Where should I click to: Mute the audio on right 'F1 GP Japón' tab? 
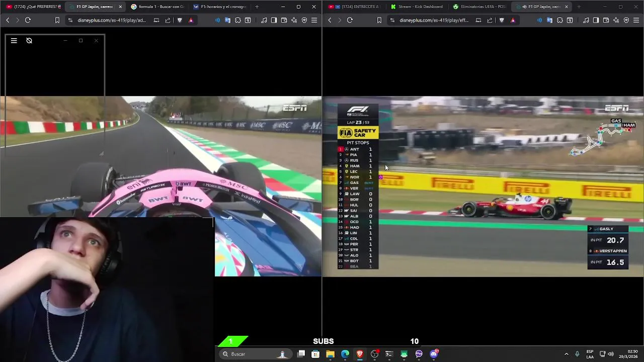click(525, 7)
